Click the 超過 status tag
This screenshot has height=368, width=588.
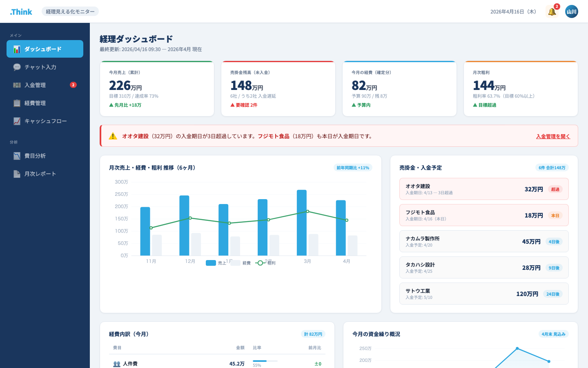(555, 189)
